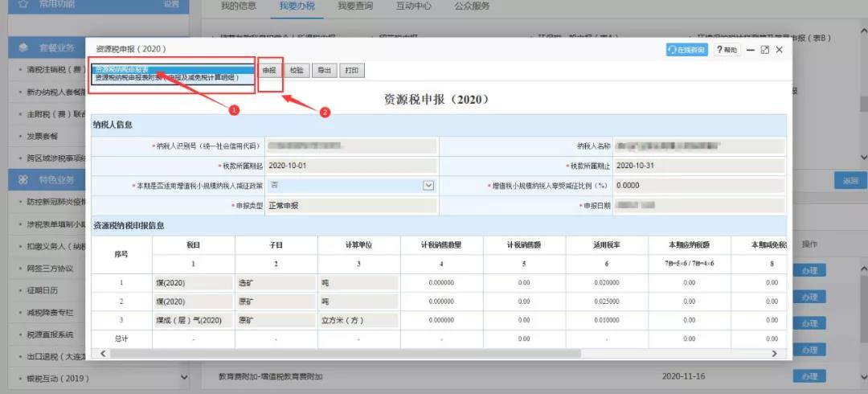Open the 公众服务 tab
The image size is (868, 394).
(472, 6)
